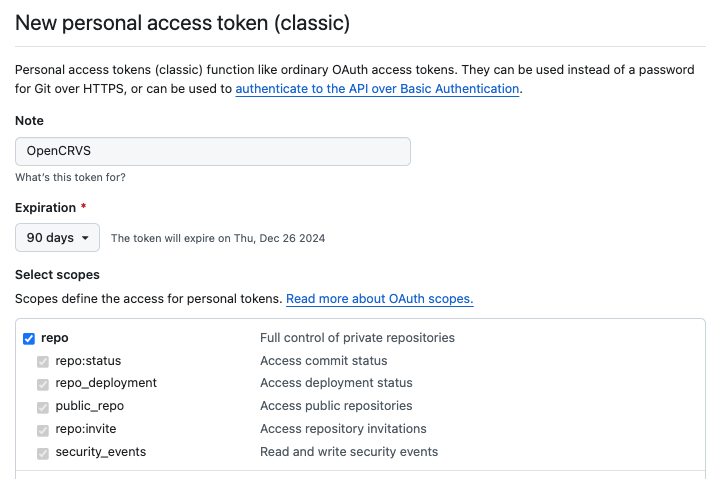Viewport: 724px width, 479px height.
Task: Click the repo:status scope label text
Action: click(x=88, y=361)
